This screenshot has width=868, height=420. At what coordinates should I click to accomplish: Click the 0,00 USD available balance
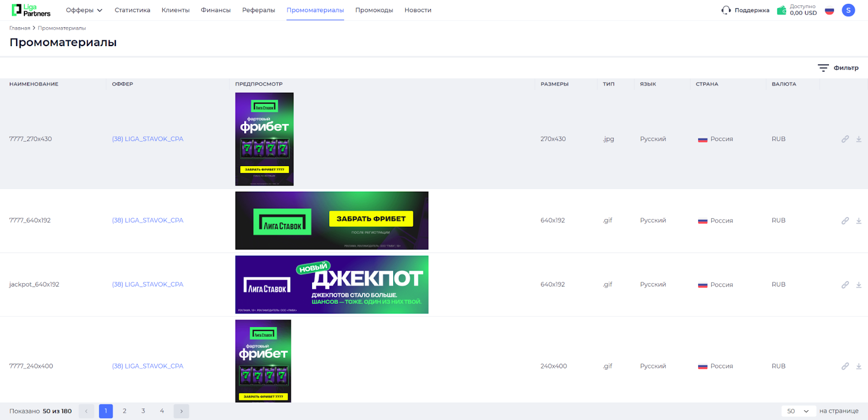pos(803,13)
